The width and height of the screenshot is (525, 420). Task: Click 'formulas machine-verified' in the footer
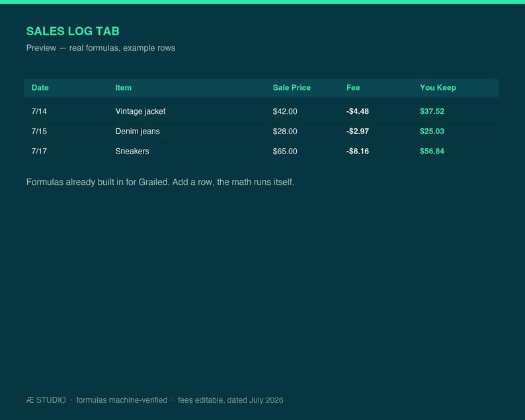click(122, 400)
